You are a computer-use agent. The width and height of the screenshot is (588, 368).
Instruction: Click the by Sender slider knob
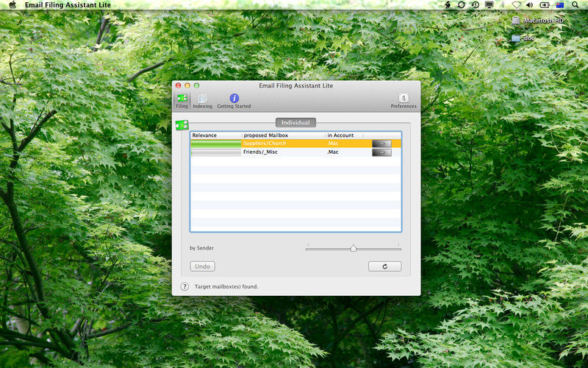354,248
